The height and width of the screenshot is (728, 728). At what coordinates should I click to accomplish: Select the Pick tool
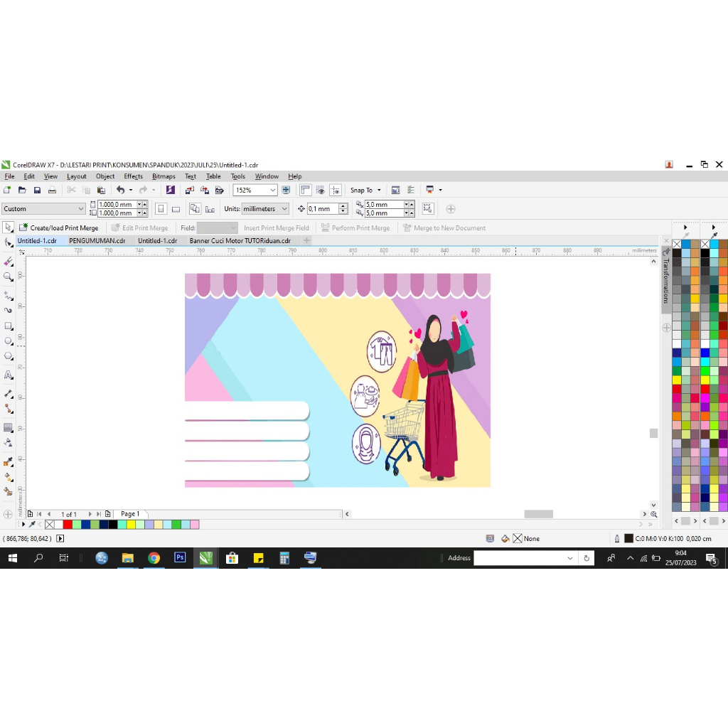pos(8,242)
